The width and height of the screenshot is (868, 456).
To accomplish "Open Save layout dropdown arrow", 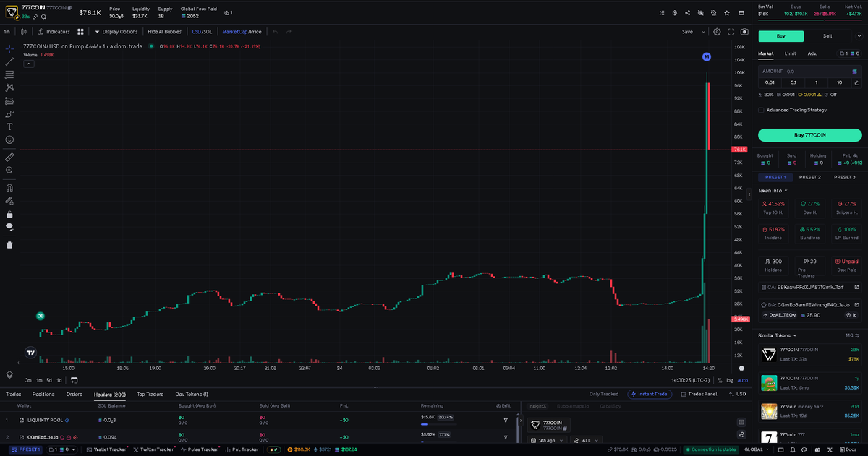I will click(x=705, y=32).
